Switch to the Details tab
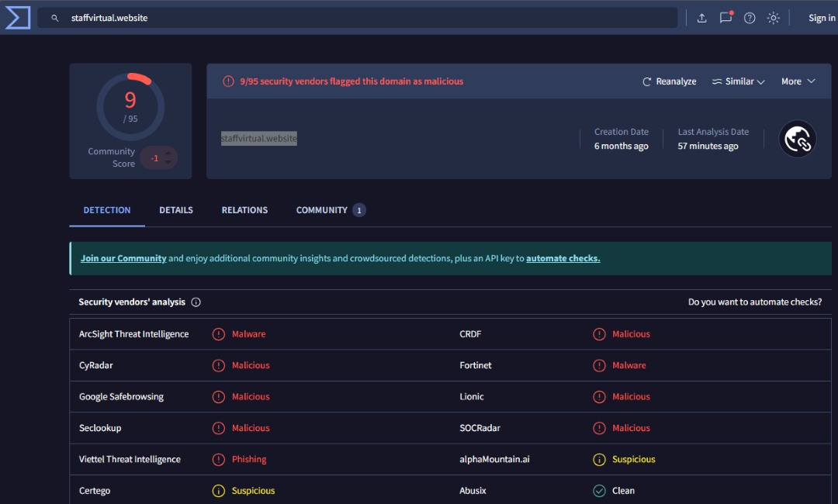Screen dimensions: 838x504 (x=176, y=210)
